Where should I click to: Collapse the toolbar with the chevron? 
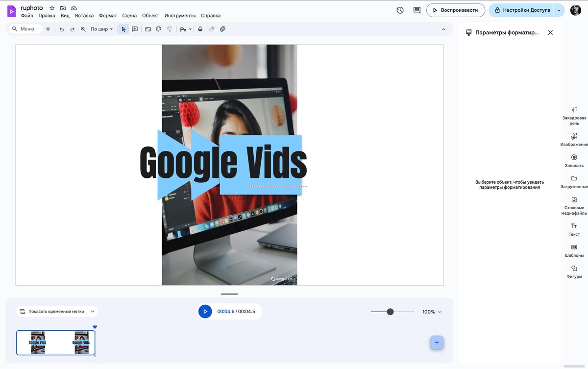pyautogui.click(x=443, y=29)
